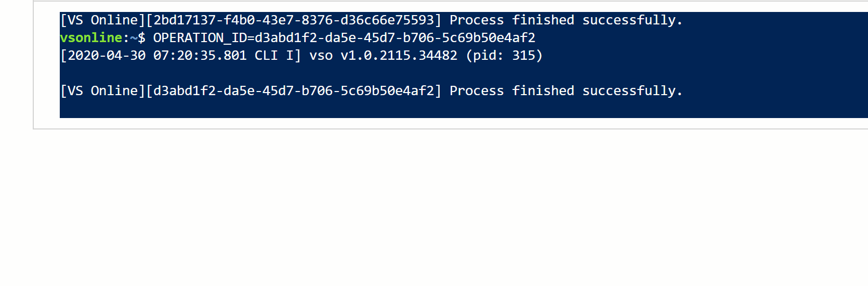The height and width of the screenshot is (286, 868).
Task: Click 'Process' on the last output line
Action: click(477, 91)
